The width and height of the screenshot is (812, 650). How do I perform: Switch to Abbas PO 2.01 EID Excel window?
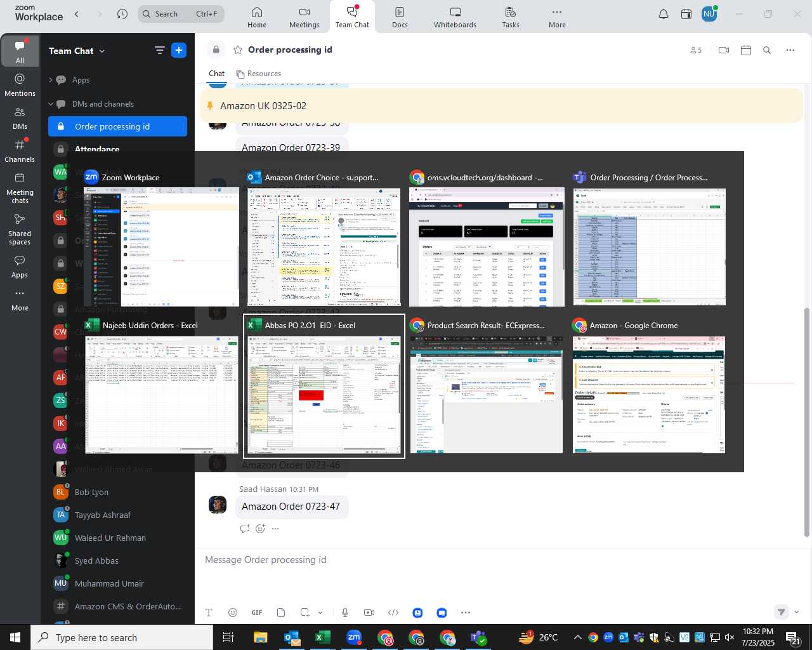[x=324, y=386]
